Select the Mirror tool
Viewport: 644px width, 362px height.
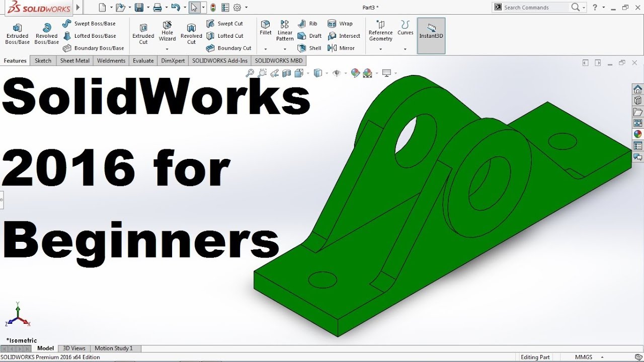pyautogui.click(x=341, y=48)
